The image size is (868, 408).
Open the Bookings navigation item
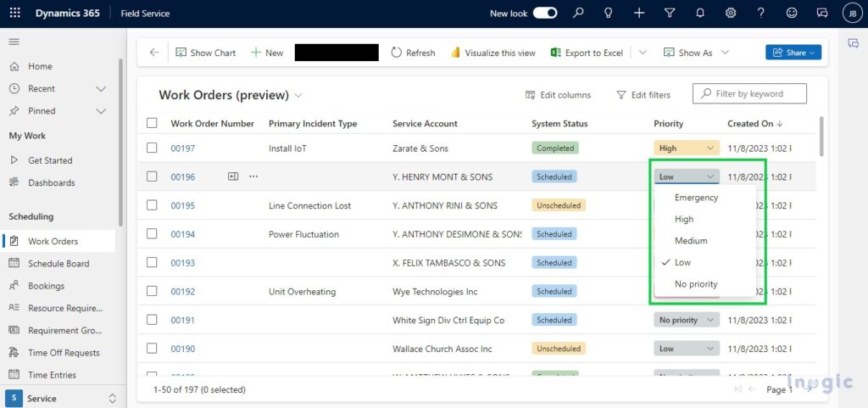coord(47,286)
